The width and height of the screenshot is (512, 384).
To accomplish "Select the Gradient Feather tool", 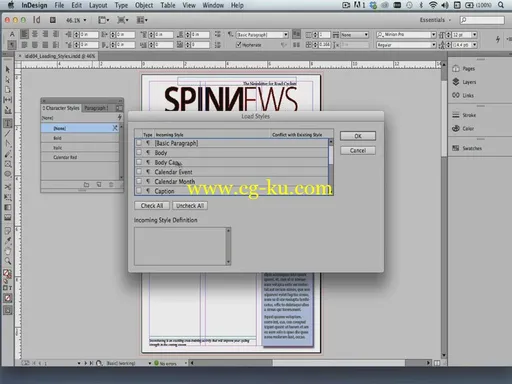I will [8, 218].
